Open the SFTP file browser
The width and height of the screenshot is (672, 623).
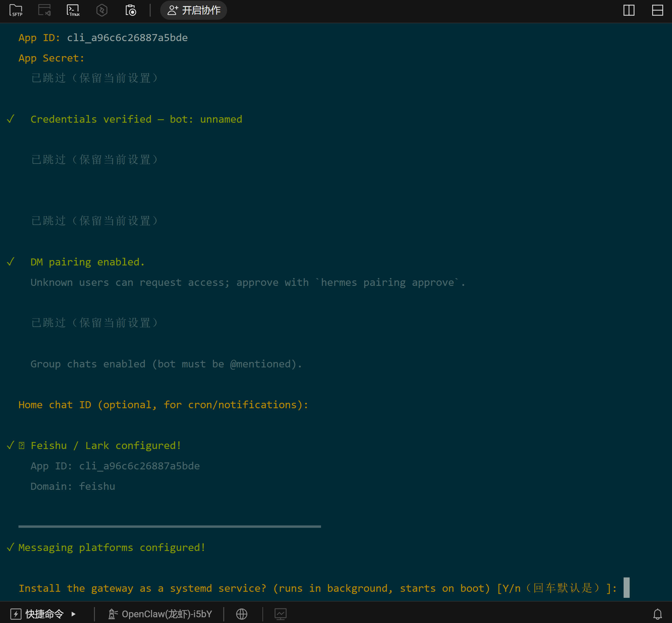(x=16, y=10)
